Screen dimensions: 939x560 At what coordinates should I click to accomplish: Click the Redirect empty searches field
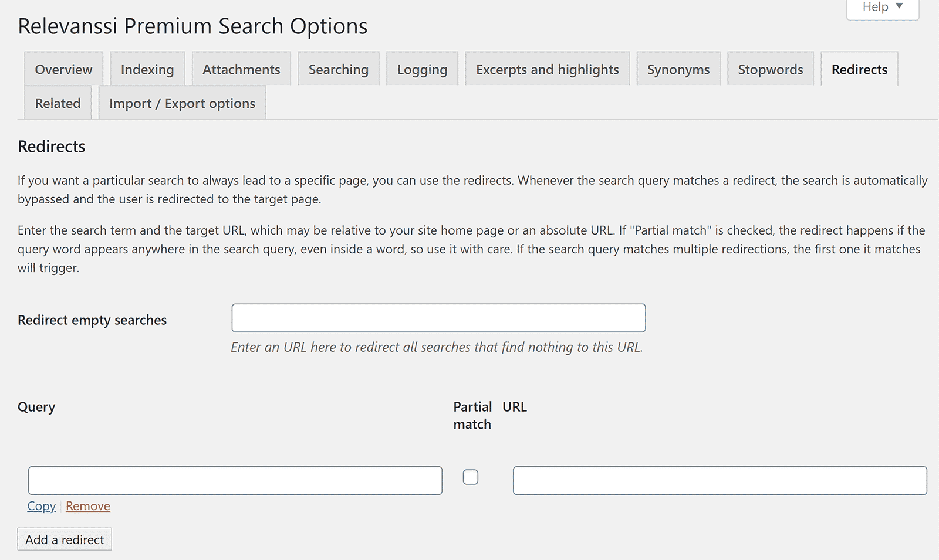tap(438, 318)
